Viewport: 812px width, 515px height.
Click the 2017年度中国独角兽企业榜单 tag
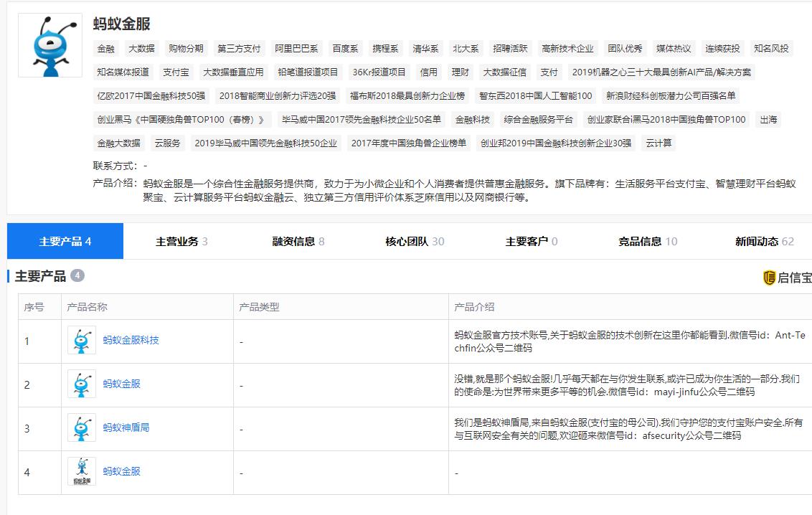[x=409, y=143]
